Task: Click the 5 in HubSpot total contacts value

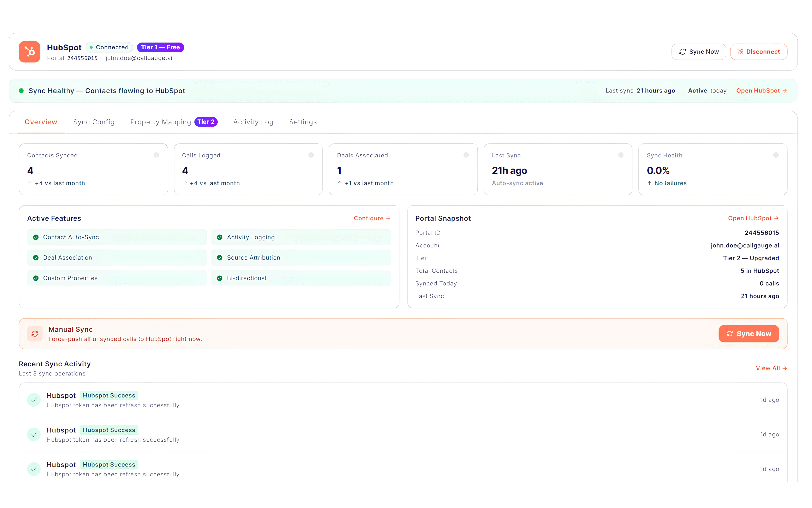Action: point(760,271)
